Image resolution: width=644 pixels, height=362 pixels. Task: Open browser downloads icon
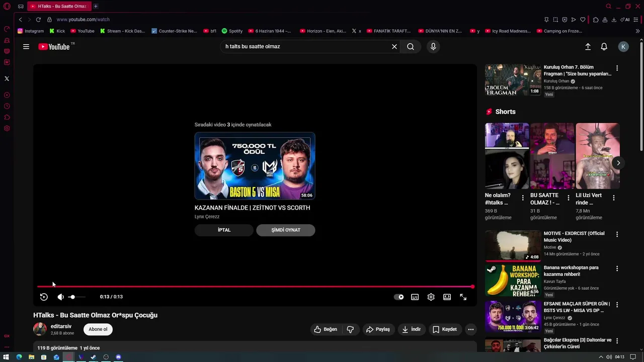[x=614, y=20]
